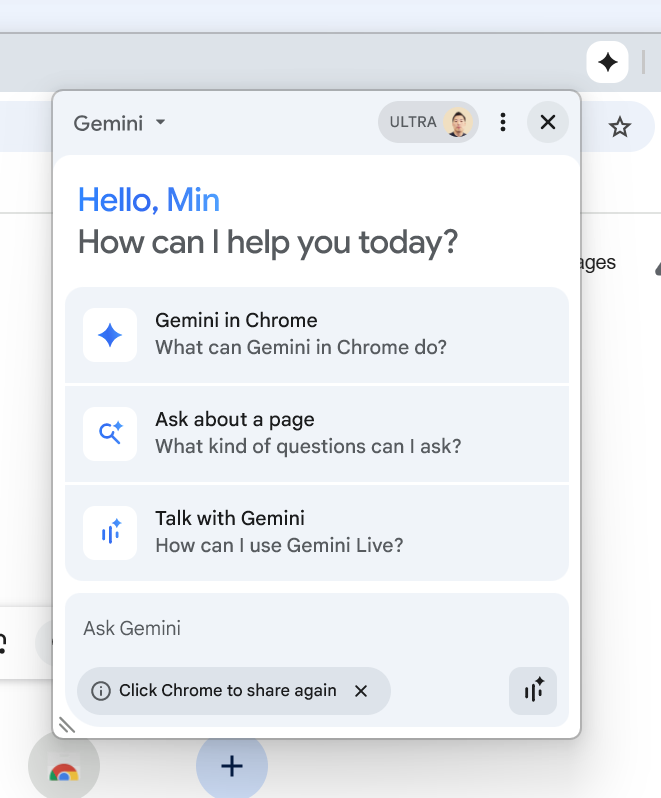Click the blue Gemini sparkle card icon
Viewport: 661px width, 798px height.
(x=110, y=335)
